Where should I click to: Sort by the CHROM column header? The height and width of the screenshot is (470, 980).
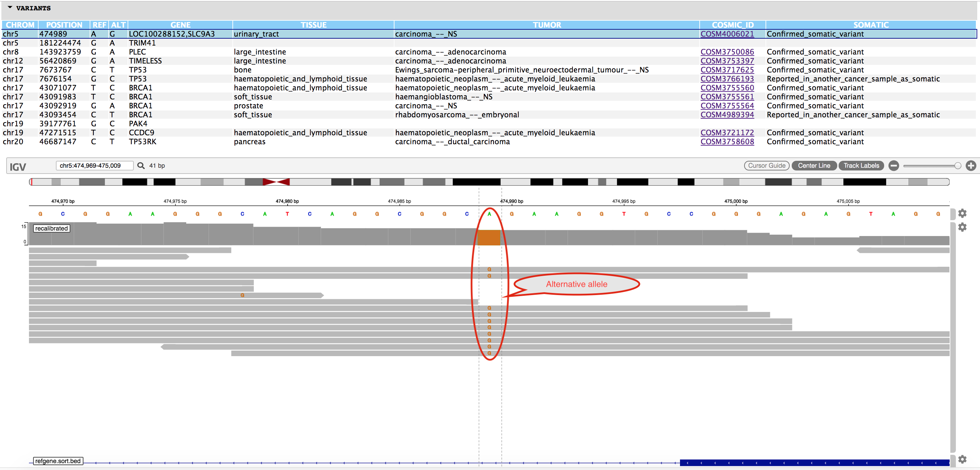[x=20, y=25]
